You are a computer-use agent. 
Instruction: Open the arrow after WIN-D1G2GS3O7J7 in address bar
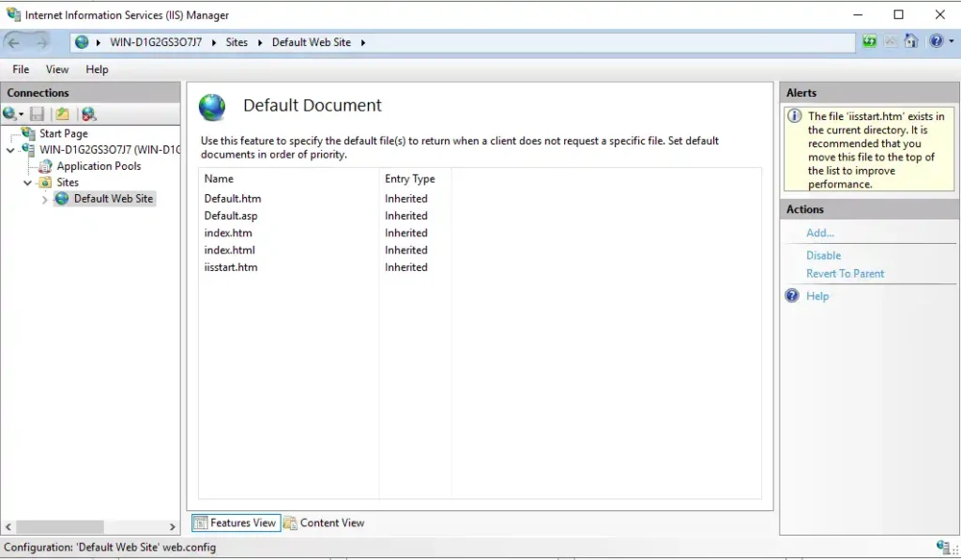tap(214, 42)
